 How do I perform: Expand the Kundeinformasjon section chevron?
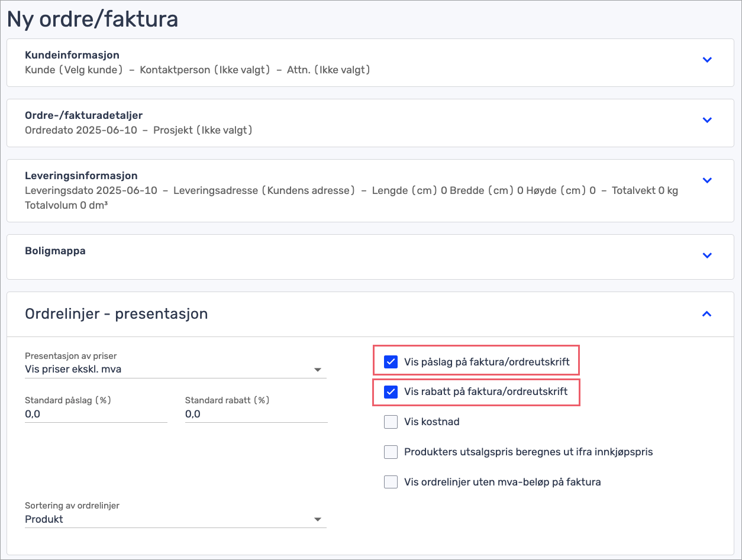[707, 60]
